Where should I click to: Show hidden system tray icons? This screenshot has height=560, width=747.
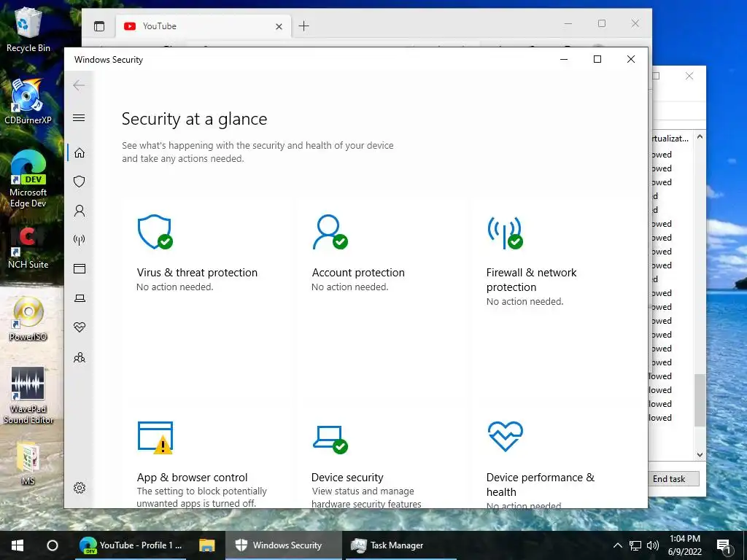coord(617,545)
